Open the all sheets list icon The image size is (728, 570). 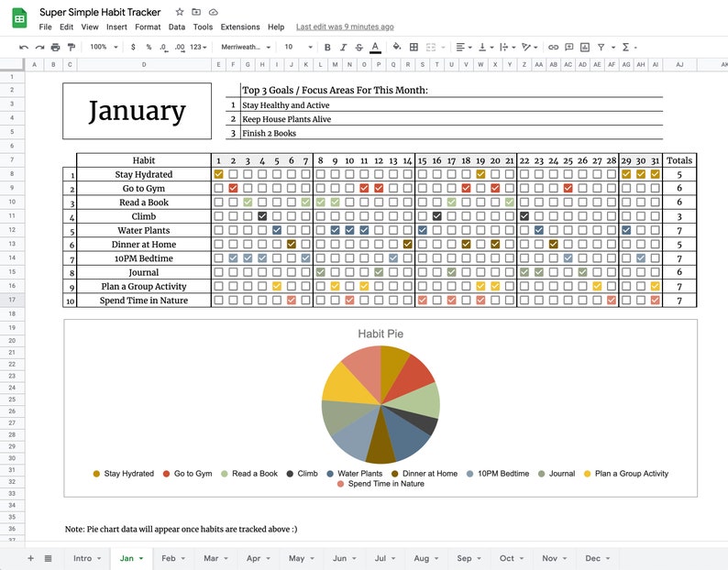[48, 558]
